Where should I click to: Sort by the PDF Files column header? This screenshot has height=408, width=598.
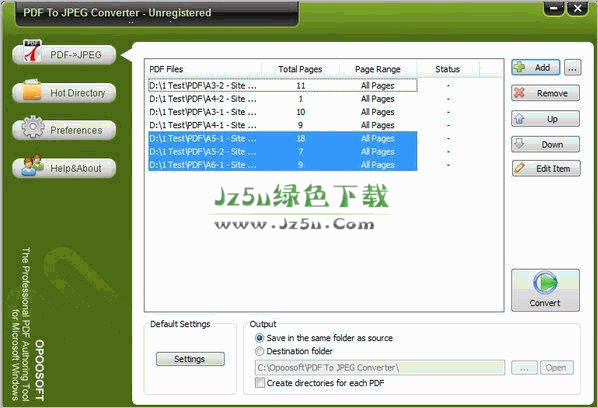tap(204, 69)
